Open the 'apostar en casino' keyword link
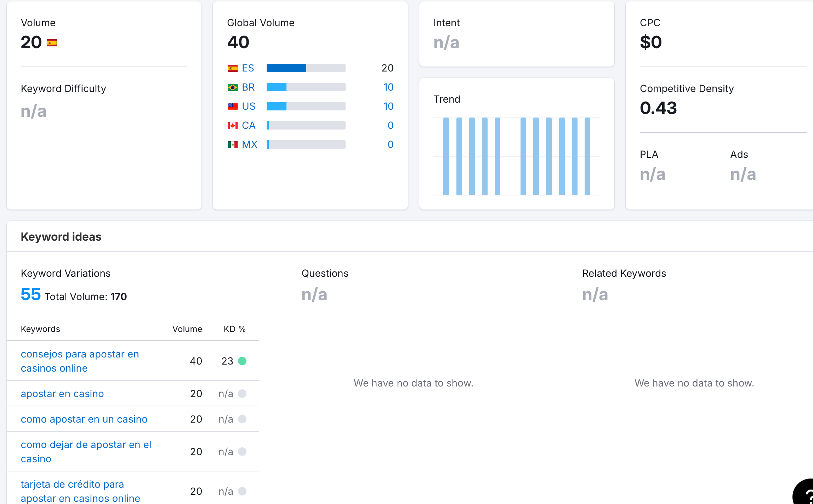This screenshot has height=504, width=813. [x=62, y=394]
